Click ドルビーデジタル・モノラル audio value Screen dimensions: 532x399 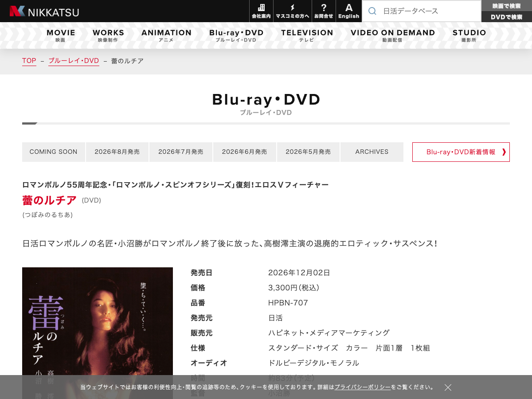[314, 363]
